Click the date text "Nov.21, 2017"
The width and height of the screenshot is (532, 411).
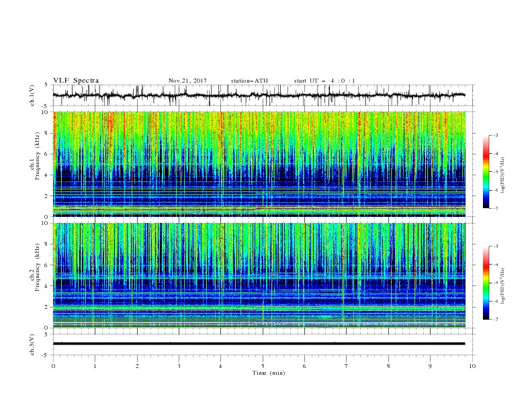point(187,81)
